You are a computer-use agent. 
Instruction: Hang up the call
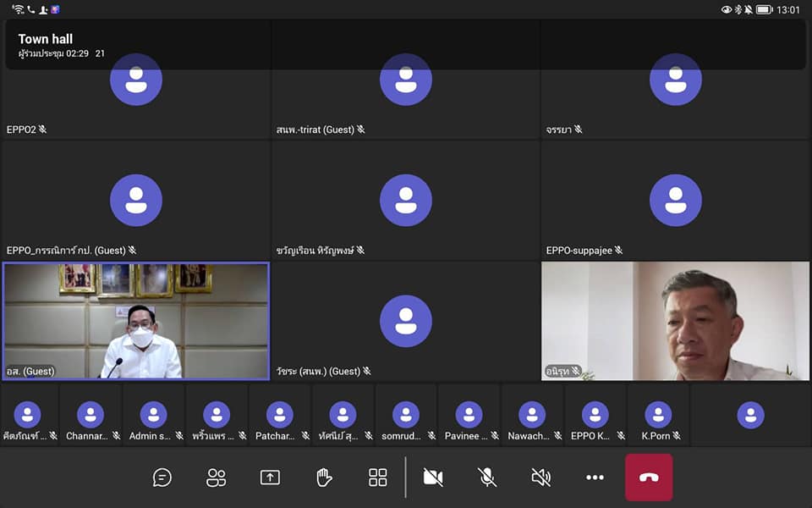(649, 478)
